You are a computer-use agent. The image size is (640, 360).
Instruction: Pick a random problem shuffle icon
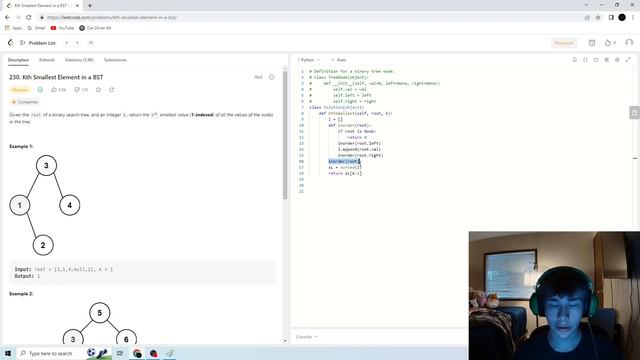click(91, 43)
